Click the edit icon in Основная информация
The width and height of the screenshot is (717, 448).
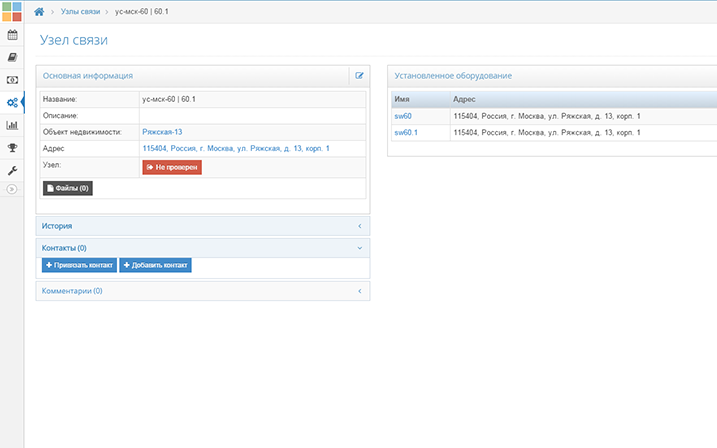pyautogui.click(x=359, y=76)
